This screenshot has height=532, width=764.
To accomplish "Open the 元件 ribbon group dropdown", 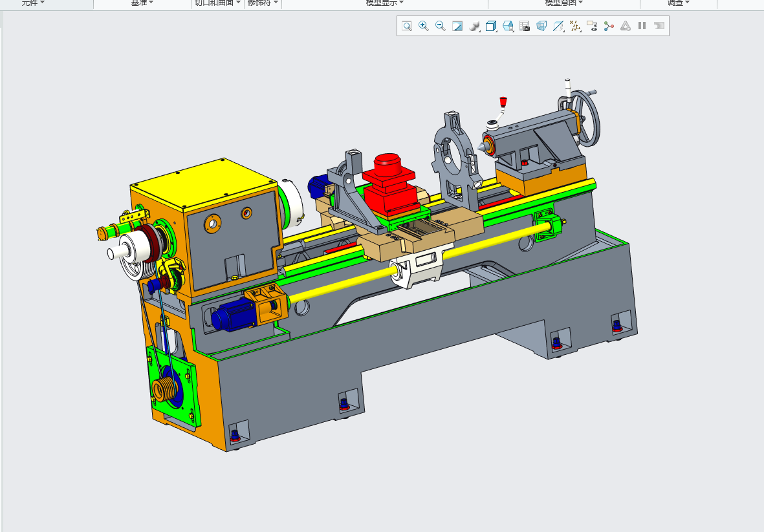I will click(x=33, y=3).
